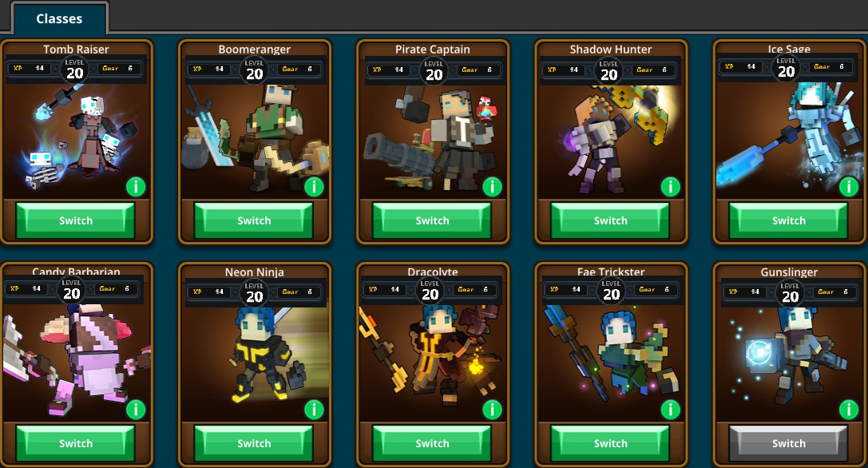
Task: Open info icon on Neon Ninja card
Action: (x=314, y=409)
